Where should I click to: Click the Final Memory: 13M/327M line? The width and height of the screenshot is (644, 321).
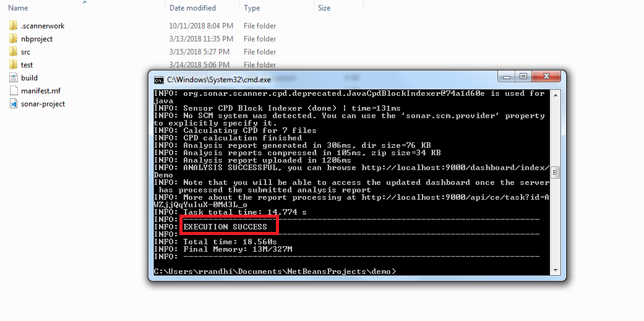pyautogui.click(x=223, y=249)
